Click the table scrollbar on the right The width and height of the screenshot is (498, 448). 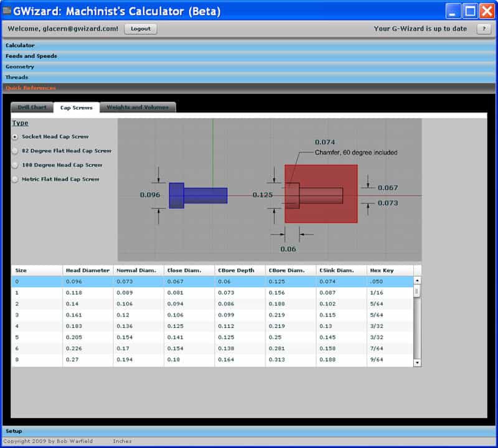(x=417, y=317)
